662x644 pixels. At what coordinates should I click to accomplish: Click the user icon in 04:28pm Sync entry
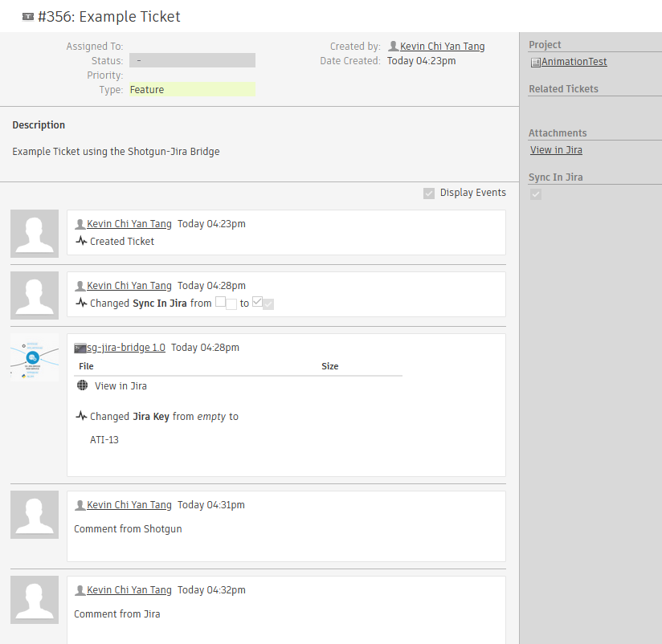click(80, 286)
